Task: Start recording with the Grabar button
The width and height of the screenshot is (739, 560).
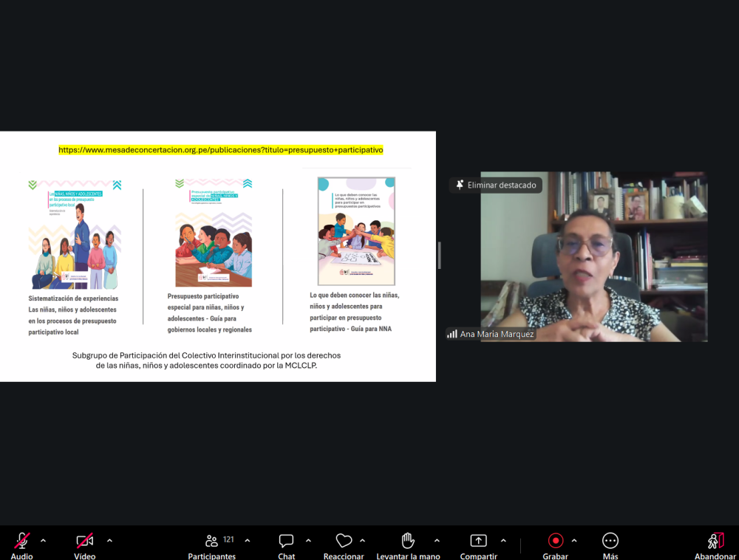Action: 556,541
